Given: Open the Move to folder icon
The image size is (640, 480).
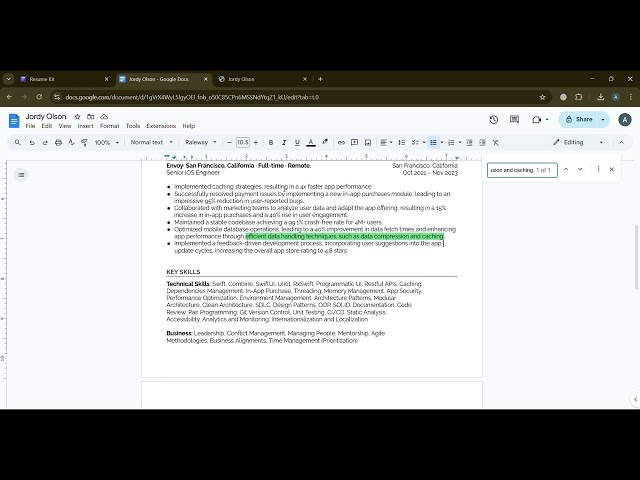Looking at the screenshot, I should pos(91,117).
